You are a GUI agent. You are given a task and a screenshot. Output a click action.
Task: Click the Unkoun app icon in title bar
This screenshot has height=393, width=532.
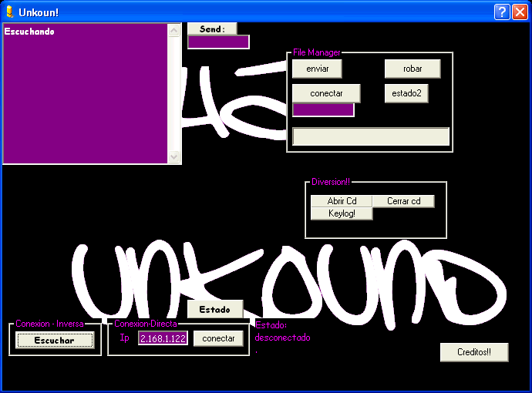pyautogui.click(x=9, y=11)
